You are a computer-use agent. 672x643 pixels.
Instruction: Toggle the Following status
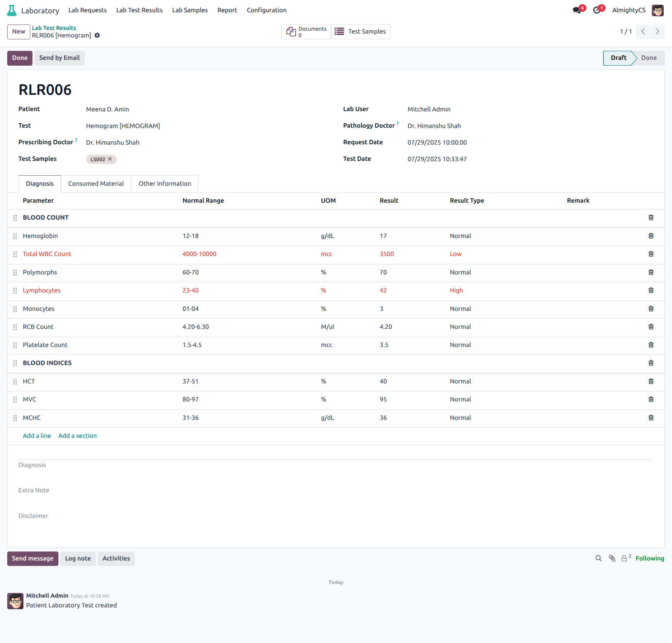[x=650, y=558]
